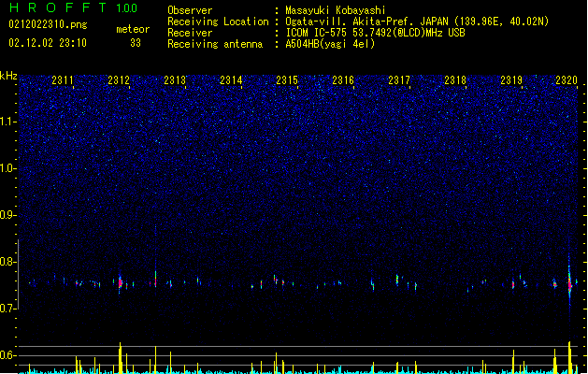Click the HROFFT 1.0.0 title text

[74, 7]
